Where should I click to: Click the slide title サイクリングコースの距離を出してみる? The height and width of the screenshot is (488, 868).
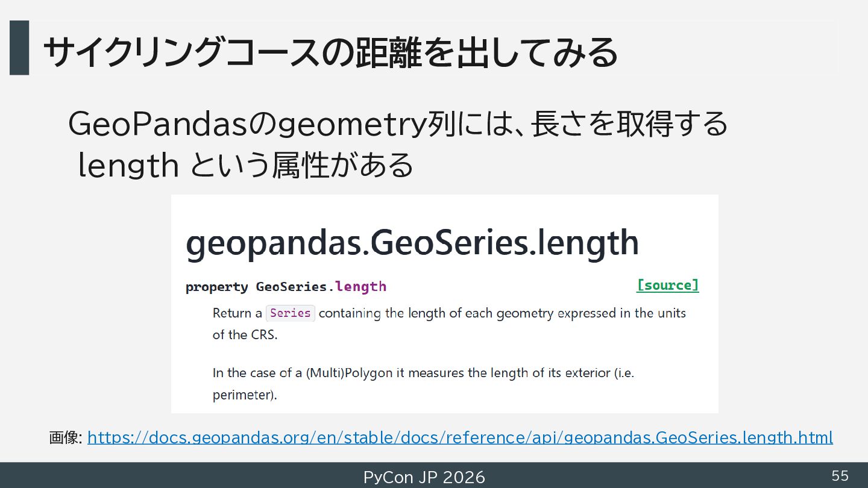tap(330, 51)
